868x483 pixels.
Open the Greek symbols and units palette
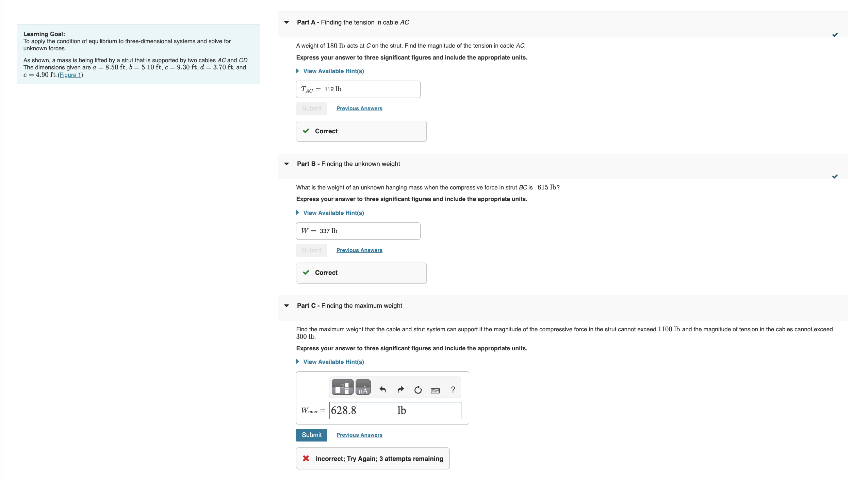[363, 387]
